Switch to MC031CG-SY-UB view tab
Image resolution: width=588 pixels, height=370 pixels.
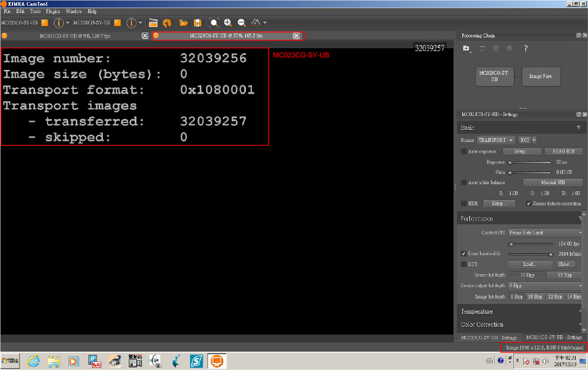75,36
